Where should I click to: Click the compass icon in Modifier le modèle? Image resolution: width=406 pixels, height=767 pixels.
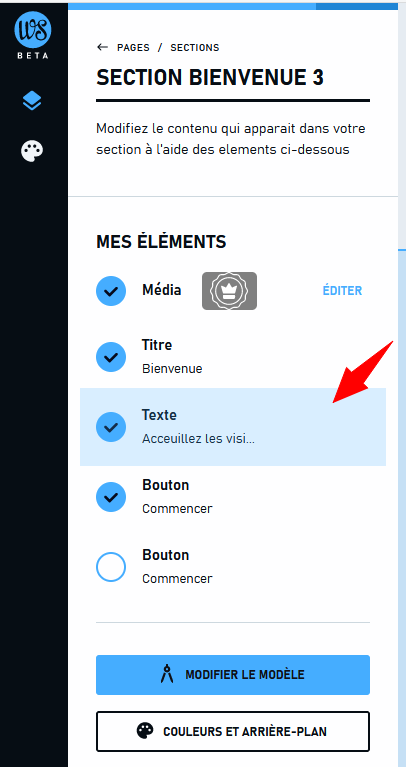click(167, 675)
